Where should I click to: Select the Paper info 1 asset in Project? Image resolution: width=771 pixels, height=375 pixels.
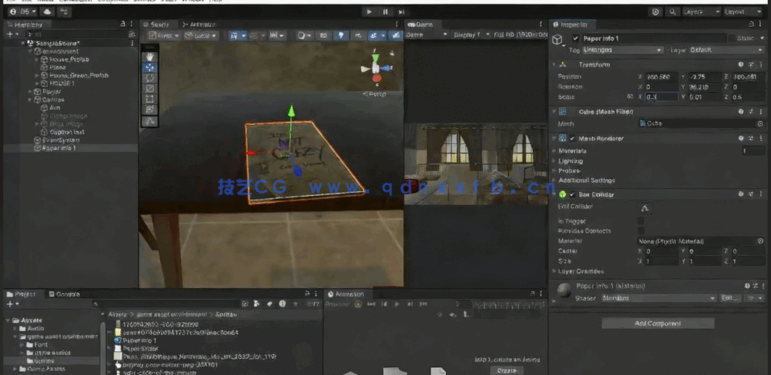click(135, 340)
